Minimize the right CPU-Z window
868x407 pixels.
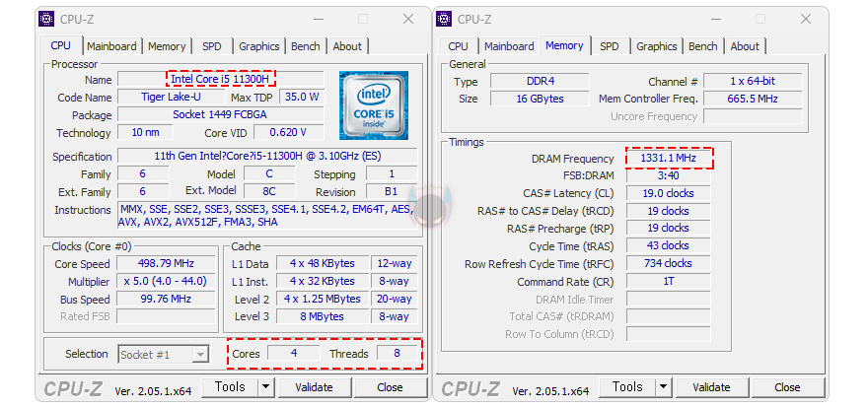point(716,19)
